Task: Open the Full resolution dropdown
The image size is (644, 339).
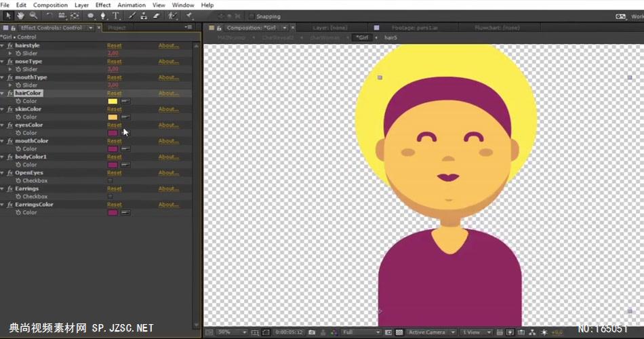Action: pyautogui.click(x=361, y=332)
